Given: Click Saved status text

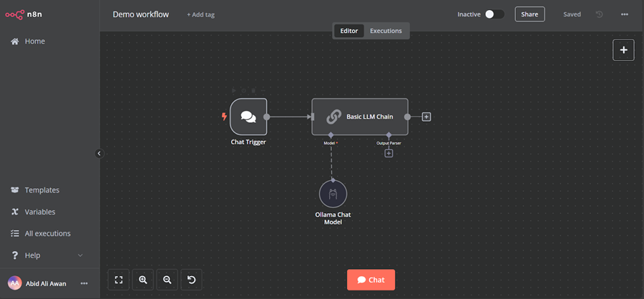Looking at the screenshot, I should pos(572,14).
